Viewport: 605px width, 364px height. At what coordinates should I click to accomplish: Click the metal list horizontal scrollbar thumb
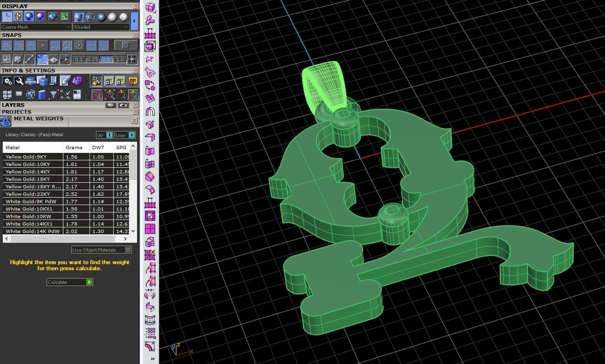tap(63, 239)
